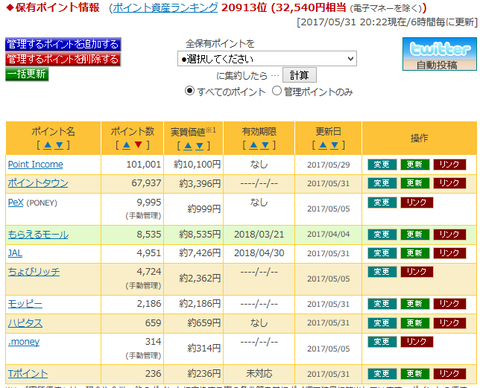Open .money link
Screen dimensions: 480x388
[24, 342]
